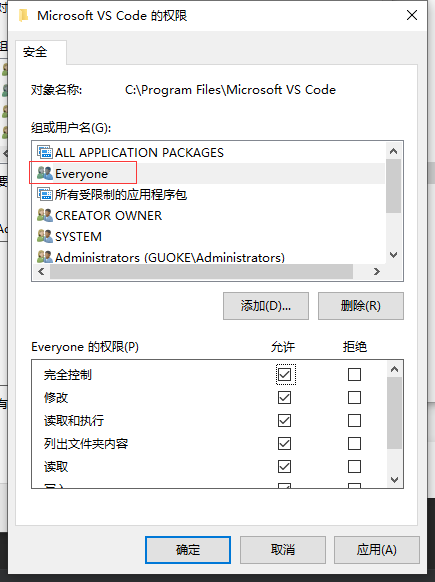Check Deny for 修改 permission

tap(354, 398)
